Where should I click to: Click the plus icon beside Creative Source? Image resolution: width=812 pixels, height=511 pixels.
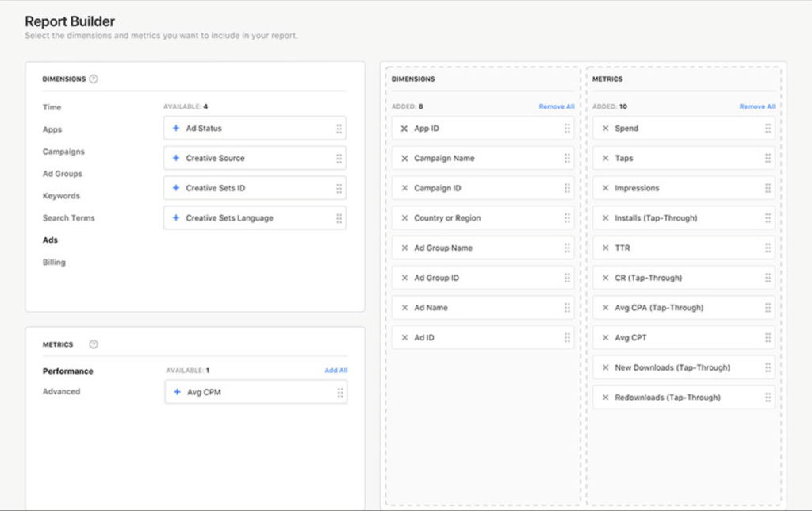click(175, 158)
